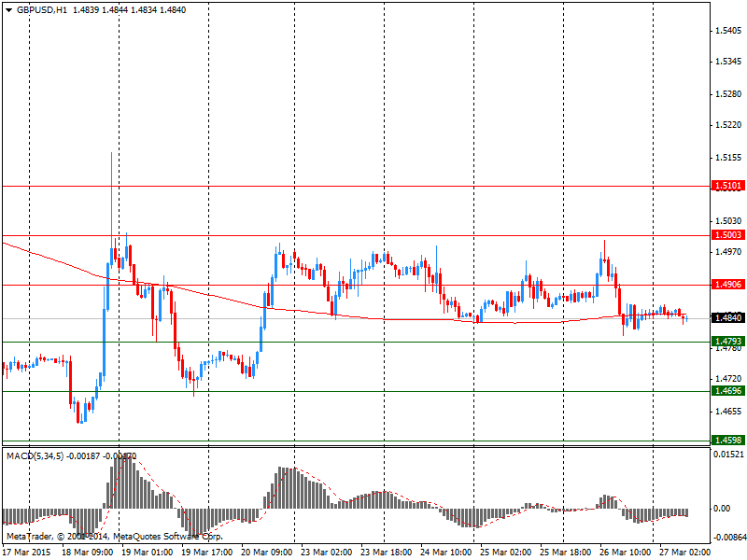Viewport: 747px width, 560px height.
Task: Select the 1.5280 price scale value
Action: pos(728,94)
